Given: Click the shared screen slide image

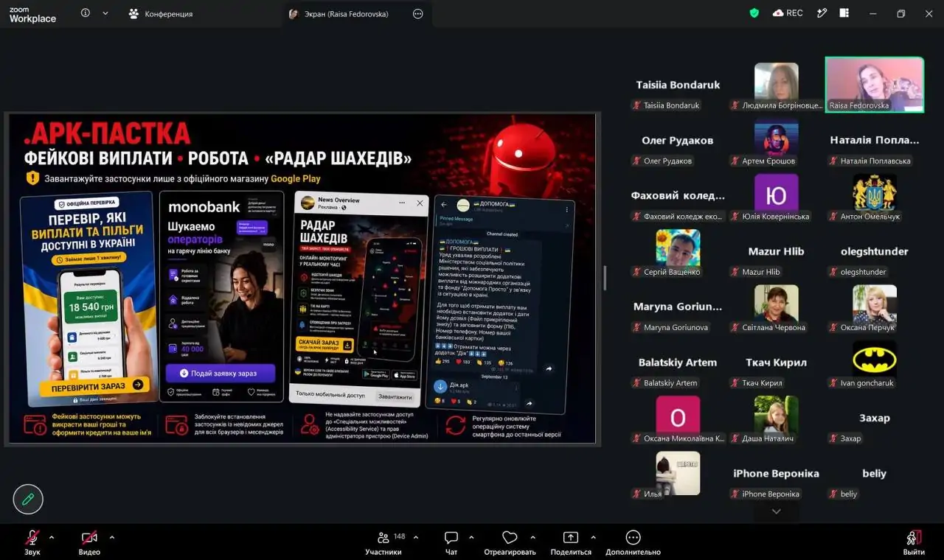Looking at the screenshot, I should click(x=302, y=279).
